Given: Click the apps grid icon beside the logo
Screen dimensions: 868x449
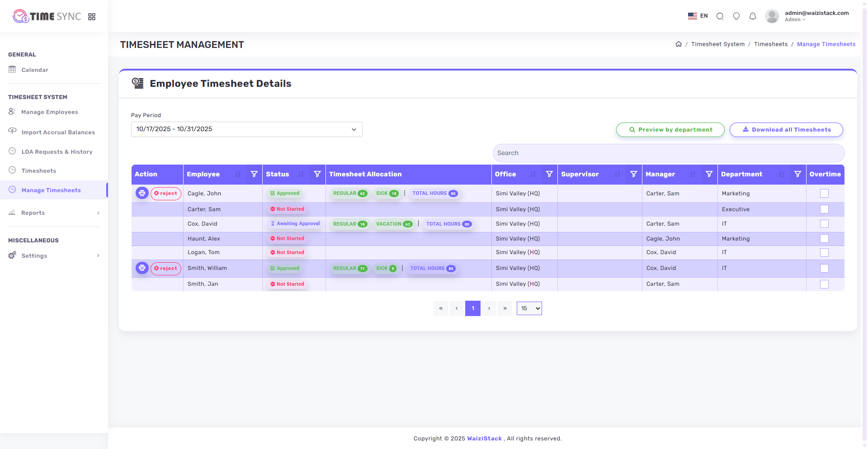Looking at the screenshot, I should pyautogui.click(x=92, y=16).
